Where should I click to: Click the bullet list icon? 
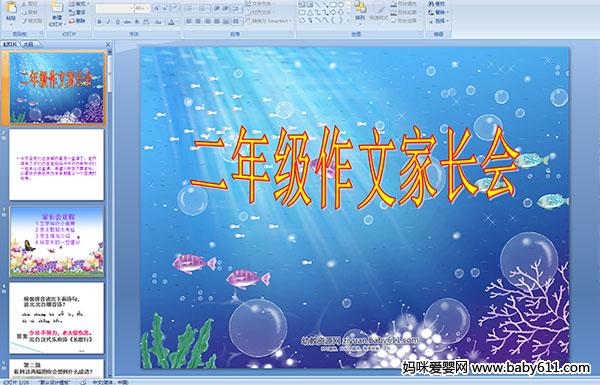point(190,8)
